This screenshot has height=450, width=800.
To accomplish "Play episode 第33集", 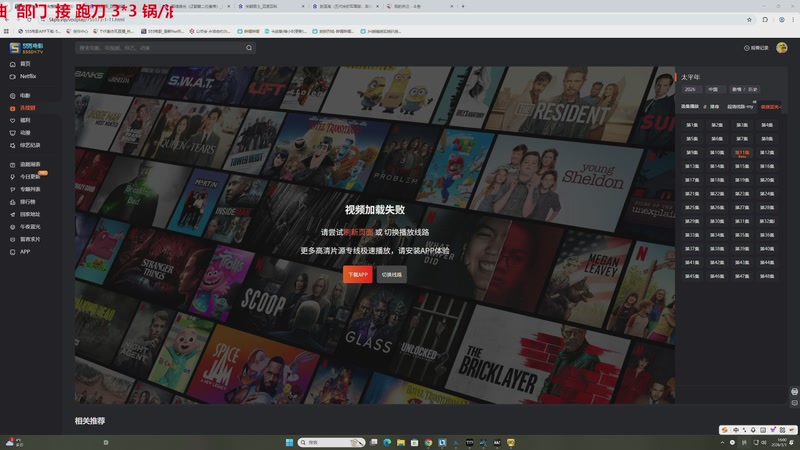I will pyautogui.click(x=692, y=235).
